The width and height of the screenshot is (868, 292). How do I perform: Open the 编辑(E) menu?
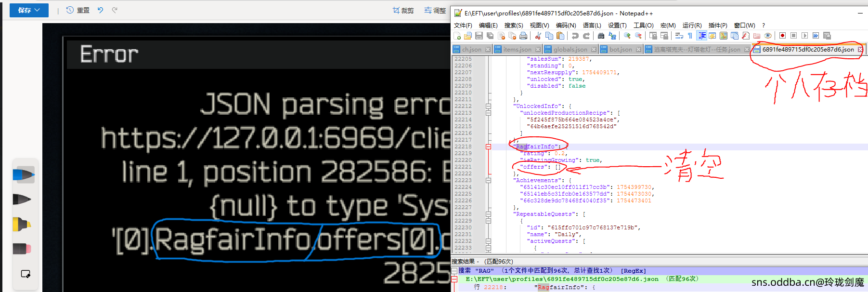(x=488, y=25)
